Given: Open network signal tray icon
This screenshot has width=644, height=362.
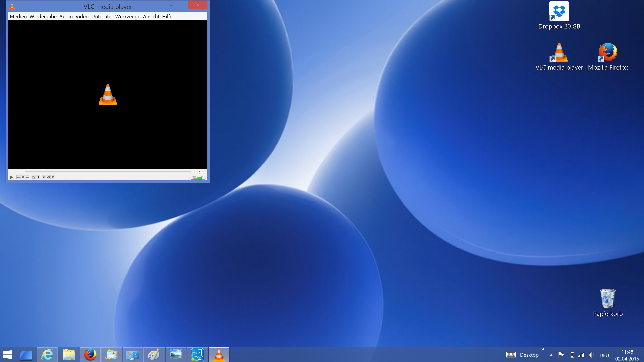Looking at the screenshot, I should (581, 355).
